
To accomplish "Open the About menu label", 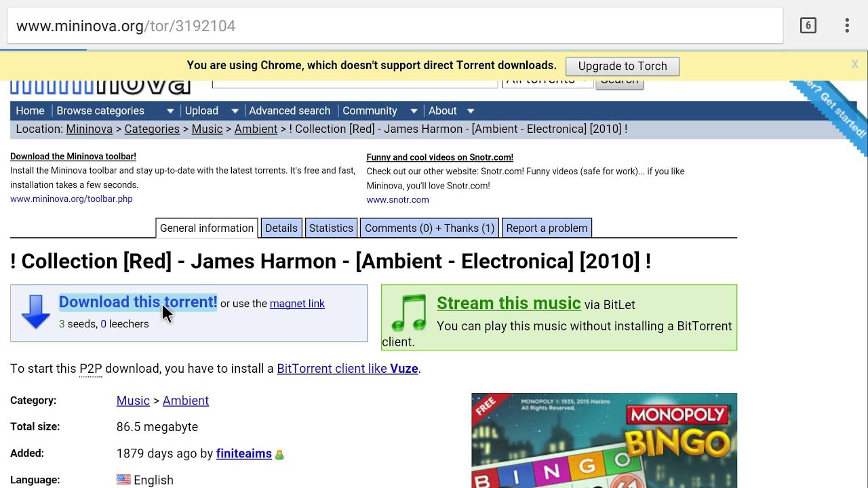I will [442, 110].
